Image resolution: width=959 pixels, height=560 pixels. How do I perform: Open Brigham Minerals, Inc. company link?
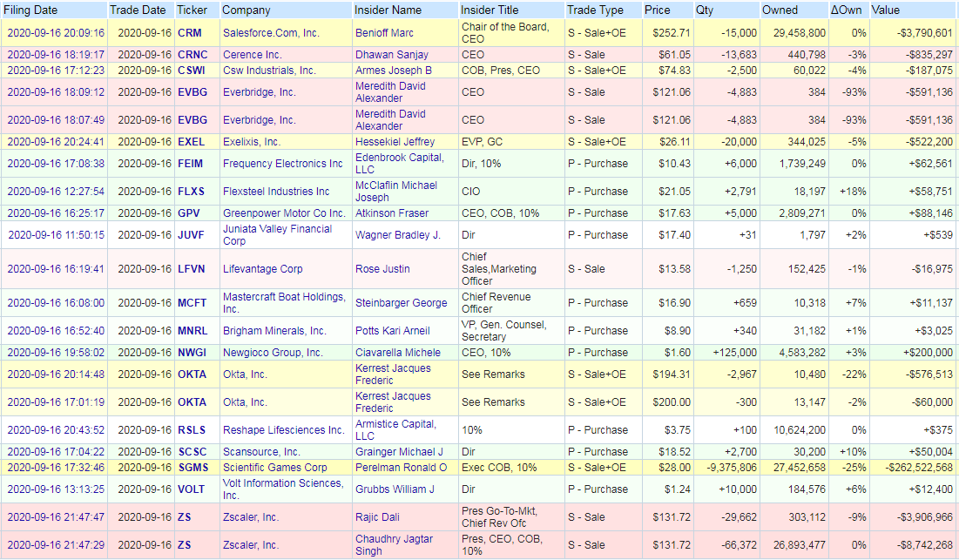[274, 331]
